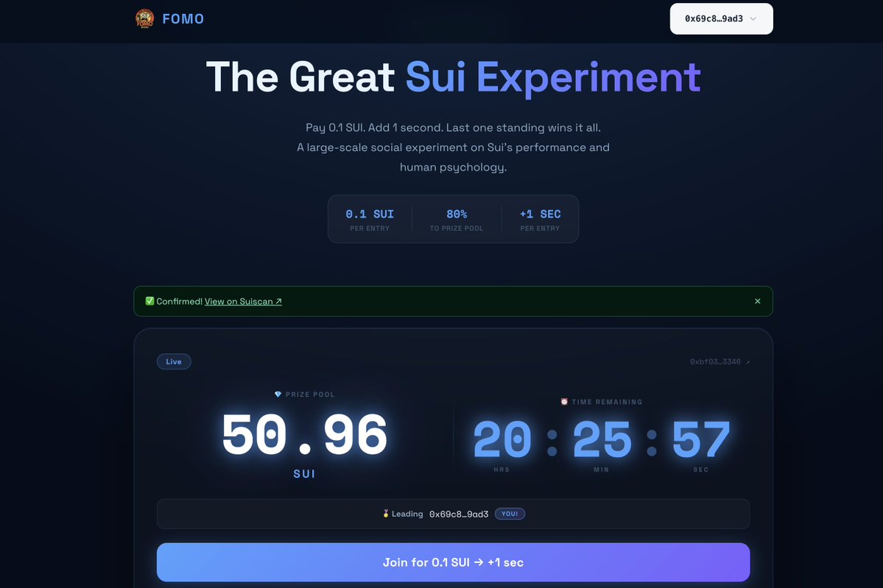
Task: Click the PRIZE POOL label
Action: [x=310, y=394]
